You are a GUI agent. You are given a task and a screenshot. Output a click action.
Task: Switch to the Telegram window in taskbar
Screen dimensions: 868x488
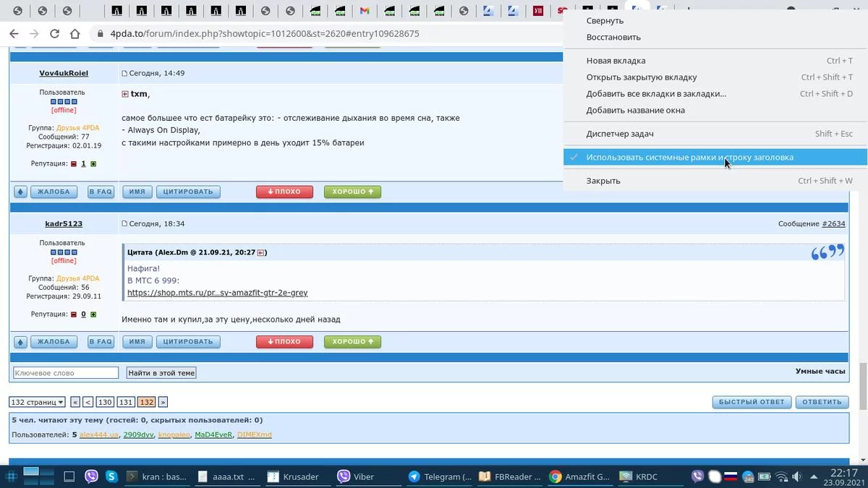click(x=440, y=476)
